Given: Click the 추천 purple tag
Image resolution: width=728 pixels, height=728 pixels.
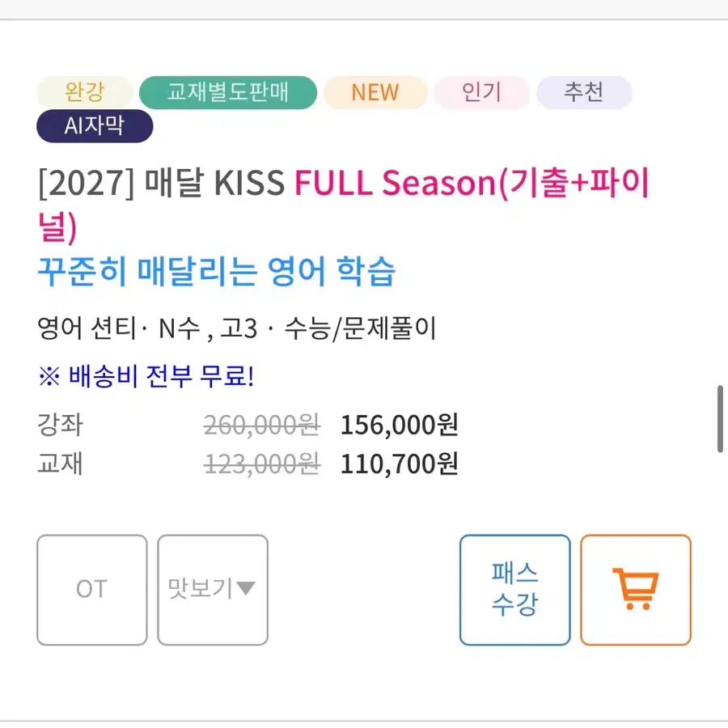Looking at the screenshot, I should point(583,92).
